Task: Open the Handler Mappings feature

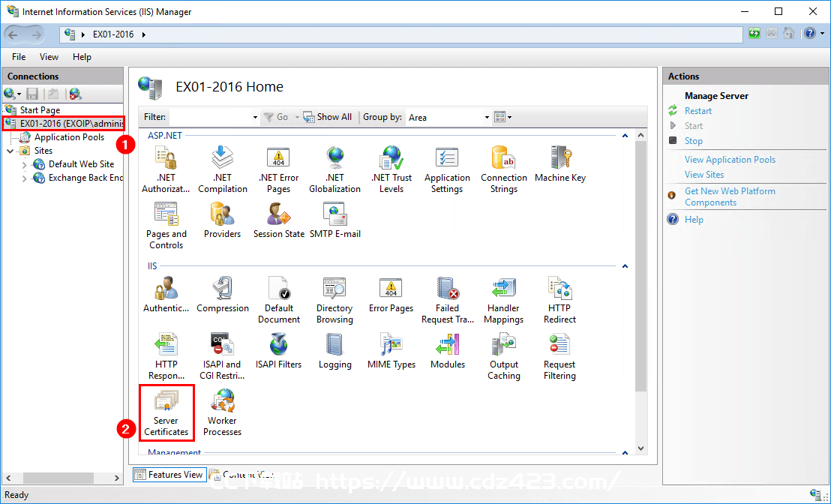Action: 503,300
